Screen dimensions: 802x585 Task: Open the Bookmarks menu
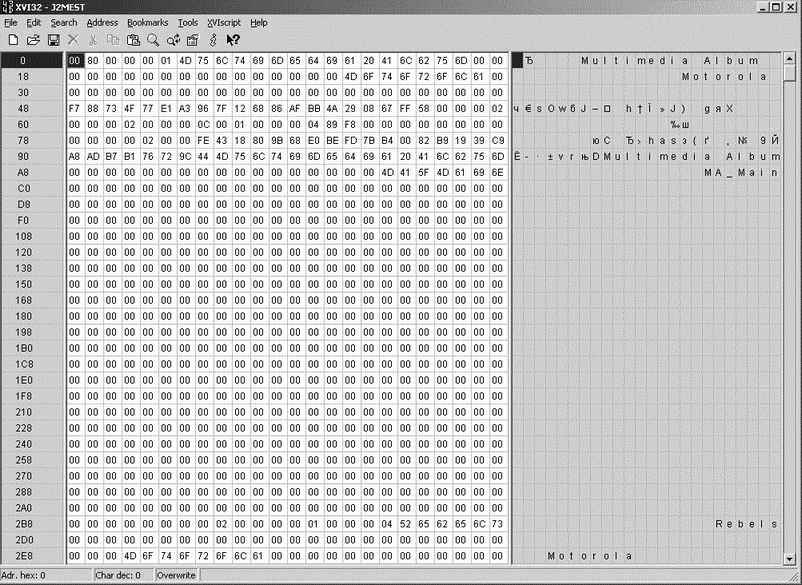pos(147,22)
